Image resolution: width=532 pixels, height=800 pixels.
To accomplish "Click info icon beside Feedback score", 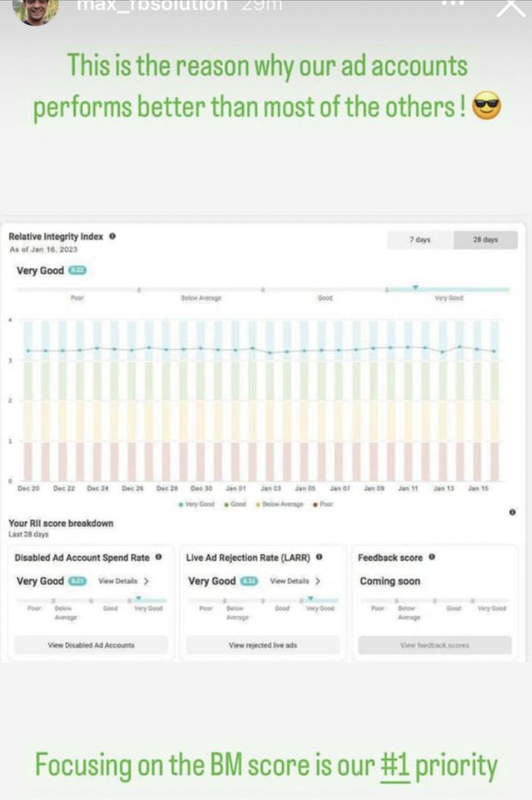I will tap(431, 557).
